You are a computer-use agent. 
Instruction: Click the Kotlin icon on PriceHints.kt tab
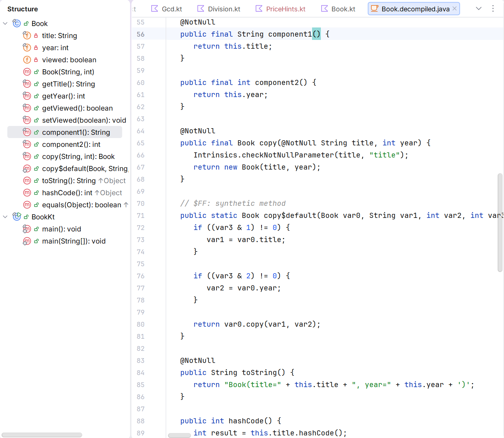[x=259, y=8]
